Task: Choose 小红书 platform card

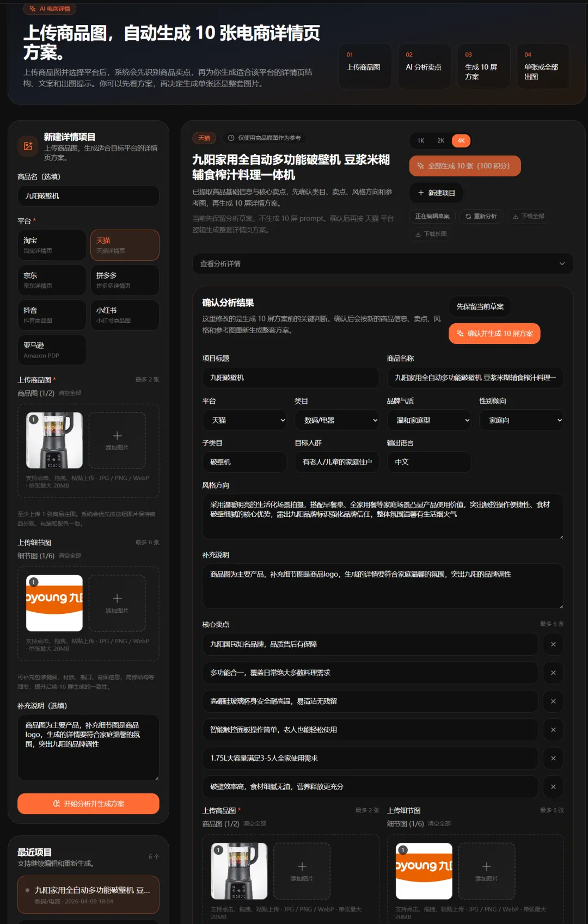Action: coord(125,315)
